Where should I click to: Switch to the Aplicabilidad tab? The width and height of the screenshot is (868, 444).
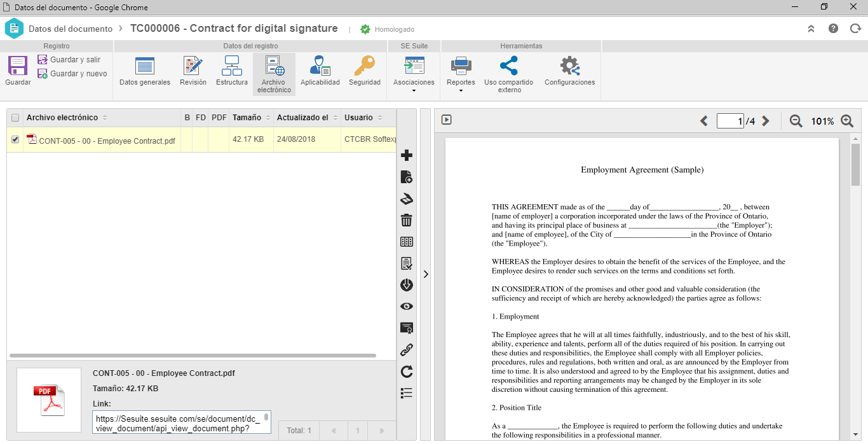click(x=320, y=71)
